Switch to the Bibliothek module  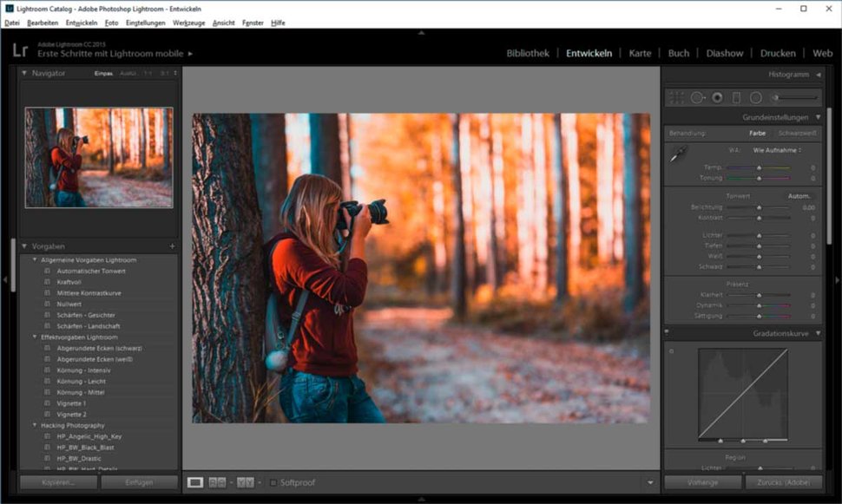(x=528, y=53)
